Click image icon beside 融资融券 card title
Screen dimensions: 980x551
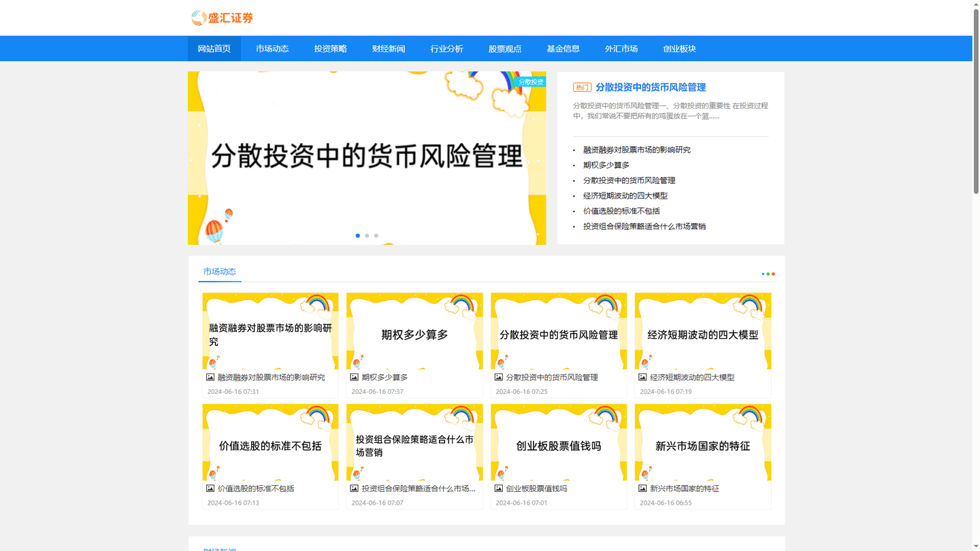pos(210,378)
